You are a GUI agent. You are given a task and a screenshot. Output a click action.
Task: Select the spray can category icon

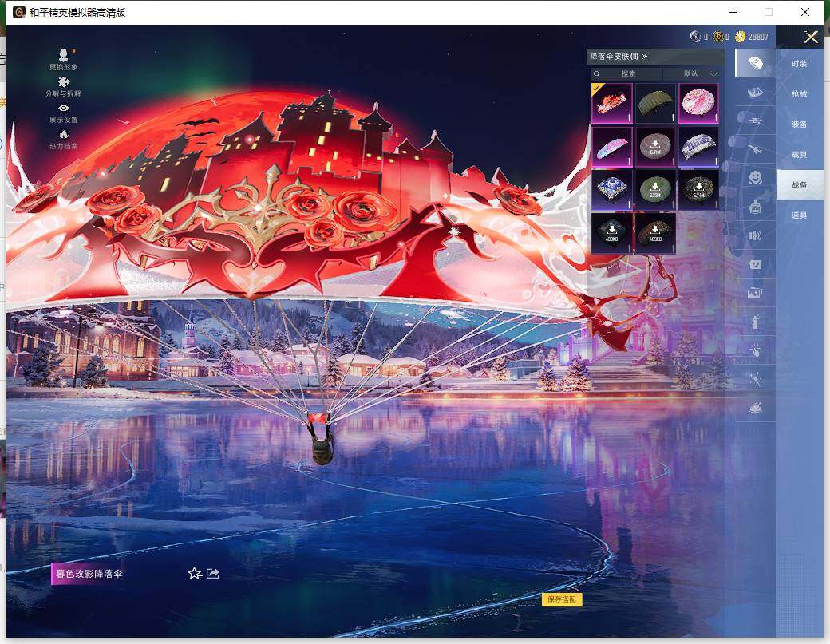(x=755, y=322)
